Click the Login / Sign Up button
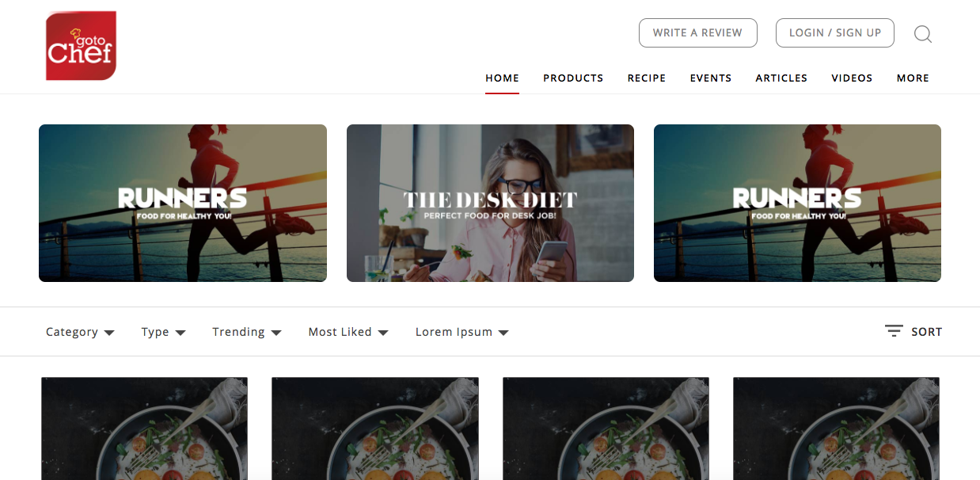980x480 pixels. coord(835,33)
